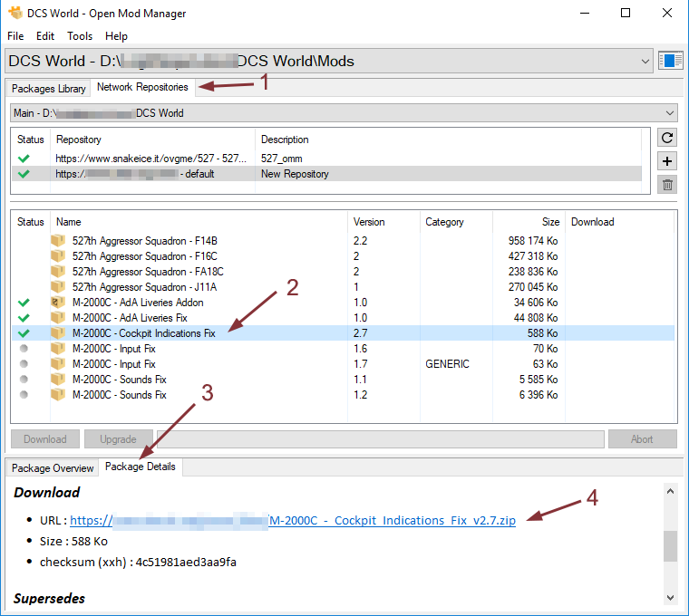Toggle the side panel layout icon
This screenshot has width=689, height=616.
[670, 61]
